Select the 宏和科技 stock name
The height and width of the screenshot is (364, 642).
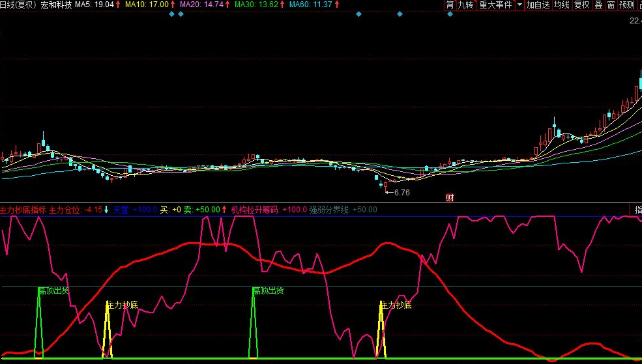coord(56,5)
